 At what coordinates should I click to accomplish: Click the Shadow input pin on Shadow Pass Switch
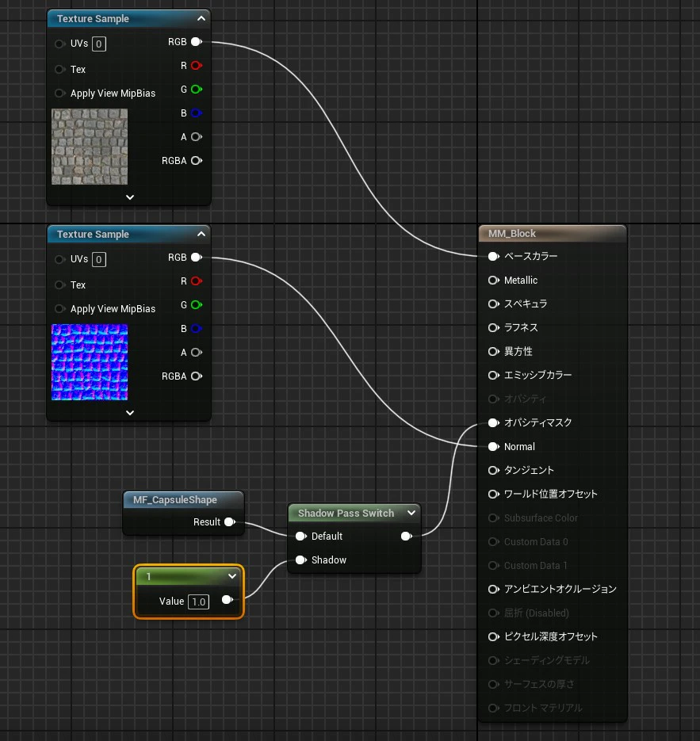[301, 560]
